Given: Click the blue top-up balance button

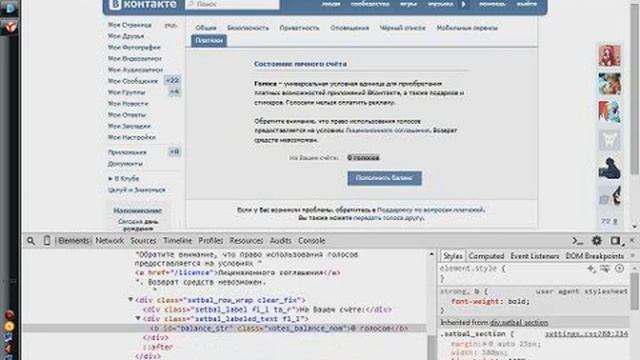Looking at the screenshot, I should pyautogui.click(x=384, y=178).
